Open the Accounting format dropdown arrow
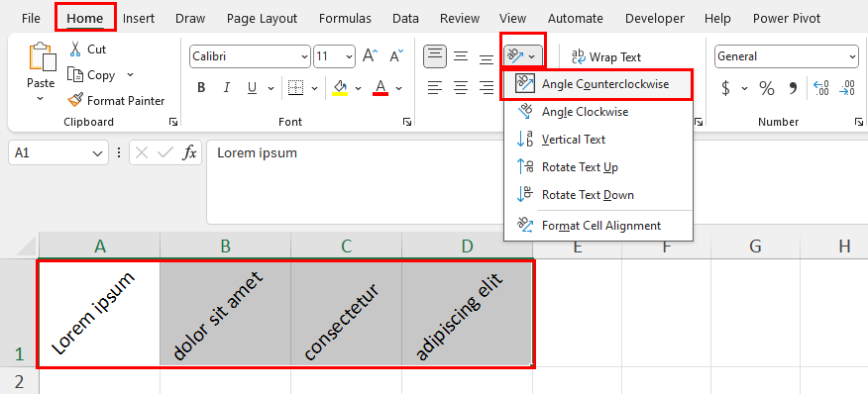868x394 pixels. [x=744, y=87]
